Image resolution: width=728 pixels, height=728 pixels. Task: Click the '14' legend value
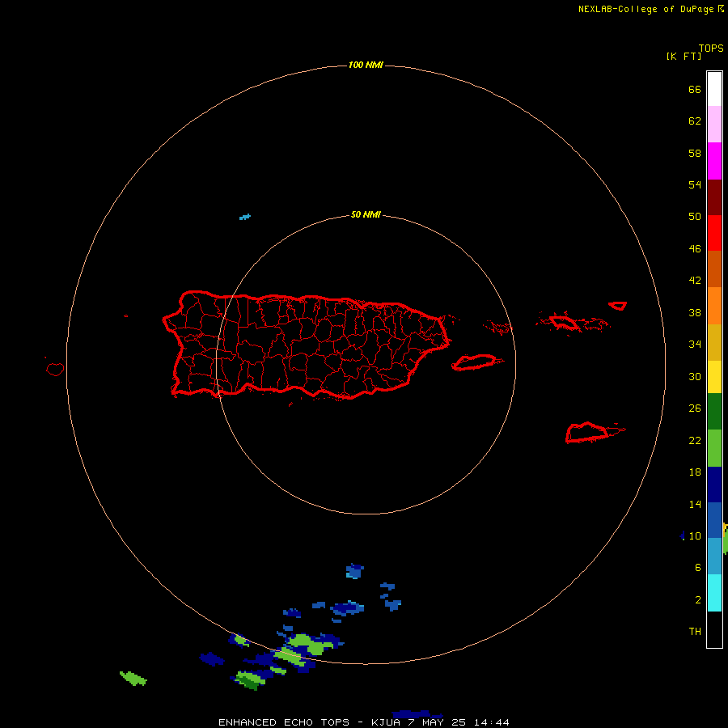[695, 504]
